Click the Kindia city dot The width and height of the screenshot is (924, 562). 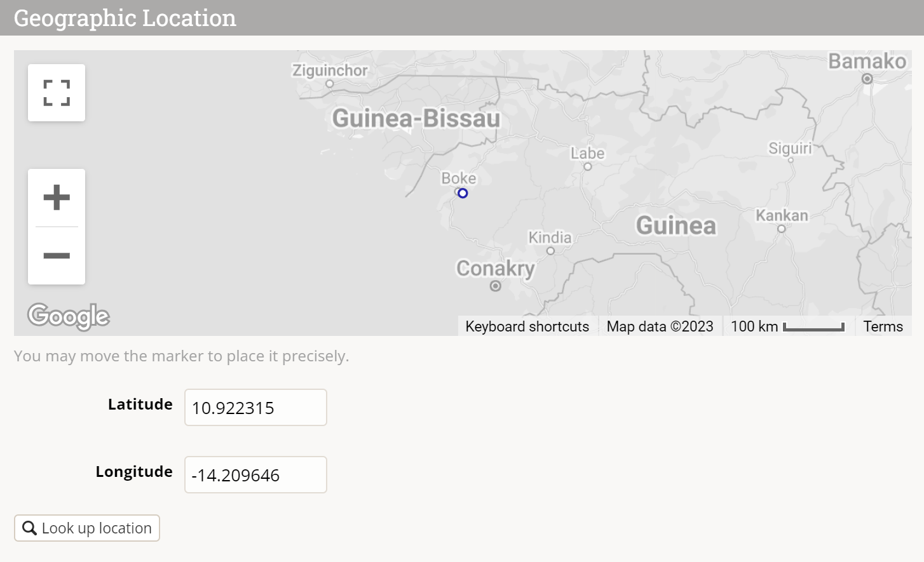coord(550,251)
